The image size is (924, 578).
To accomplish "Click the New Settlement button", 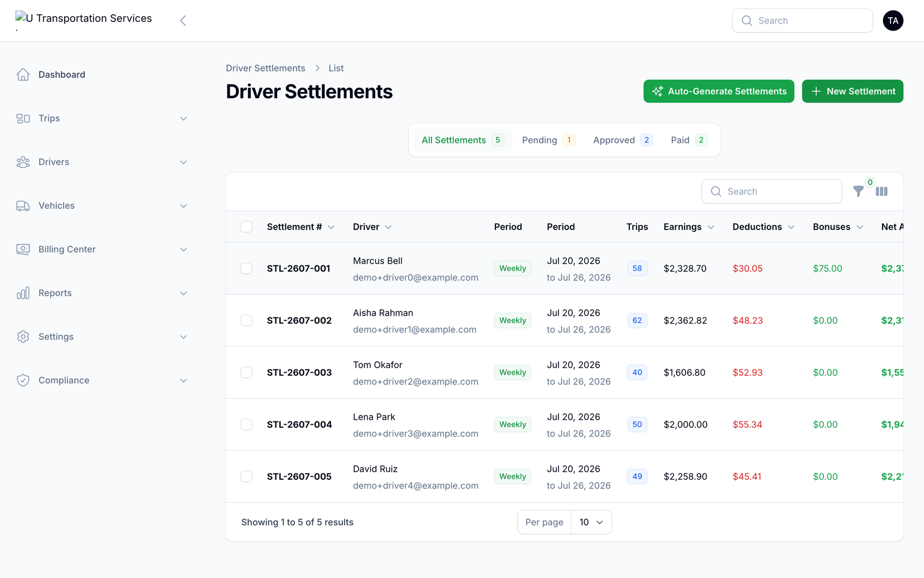I will tap(852, 91).
